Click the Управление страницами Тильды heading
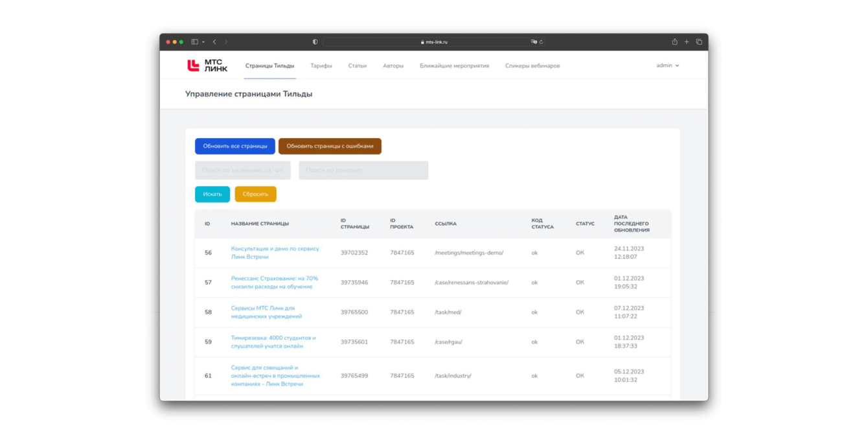868x446 pixels. coord(249,94)
